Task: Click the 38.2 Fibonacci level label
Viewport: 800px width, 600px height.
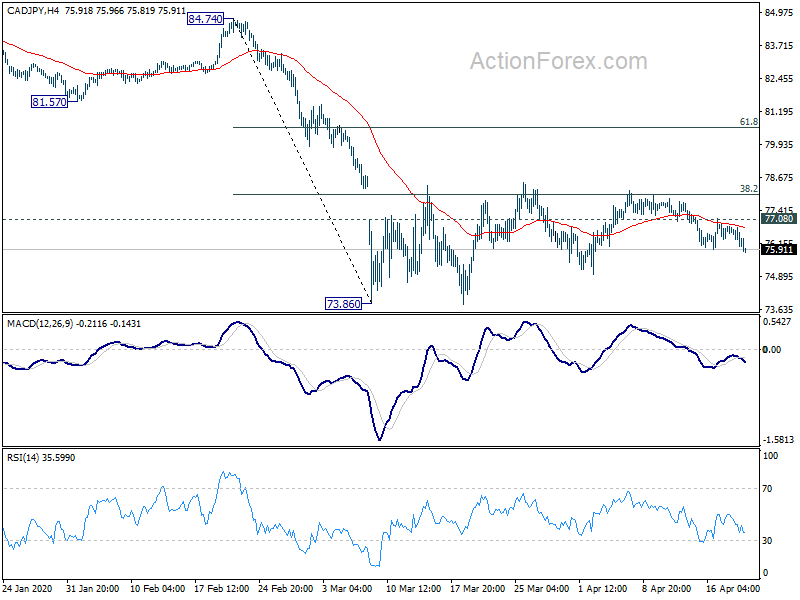Action: tap(748, 188)
